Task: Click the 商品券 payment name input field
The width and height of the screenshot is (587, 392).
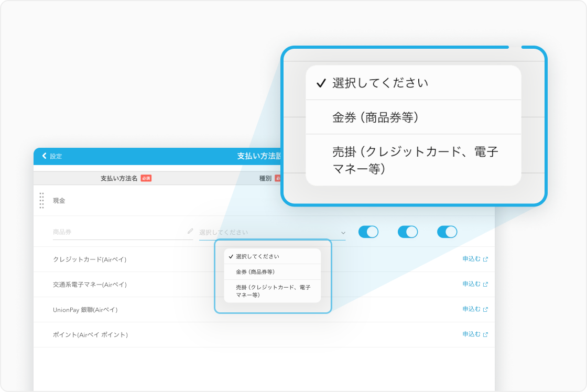Action: tap(118, 232)
